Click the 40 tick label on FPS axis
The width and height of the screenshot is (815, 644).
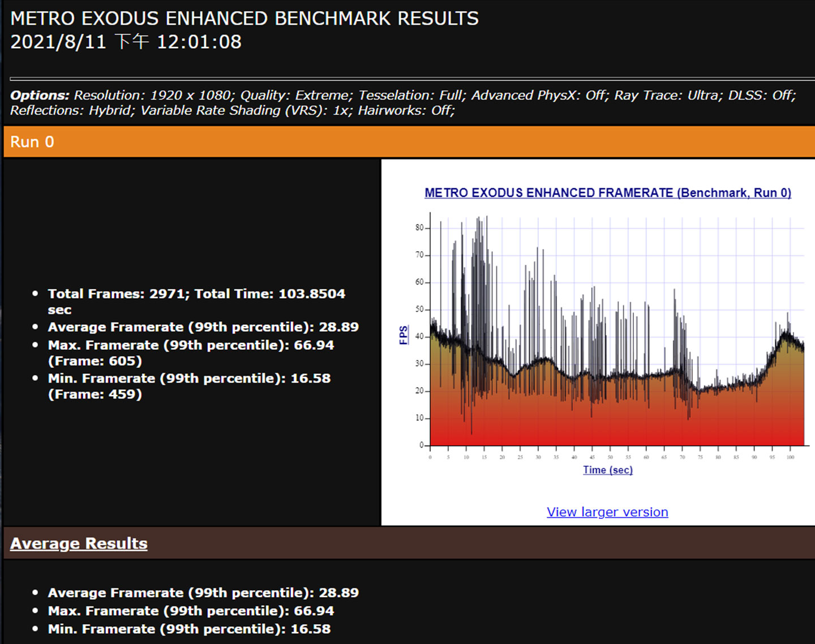pos(419,336)
